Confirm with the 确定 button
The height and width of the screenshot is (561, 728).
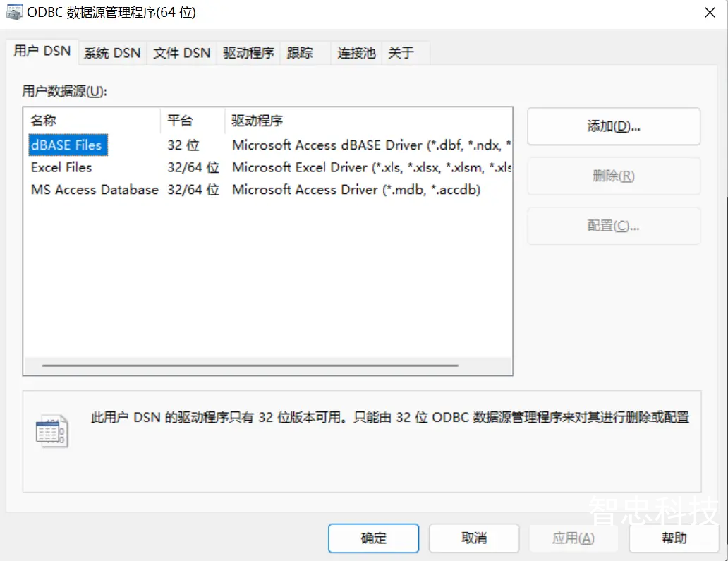point(374,538)
